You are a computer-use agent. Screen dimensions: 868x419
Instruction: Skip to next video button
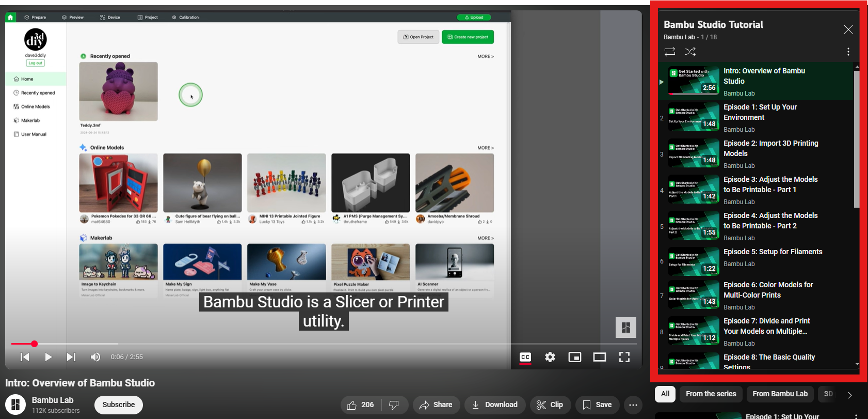71,357
